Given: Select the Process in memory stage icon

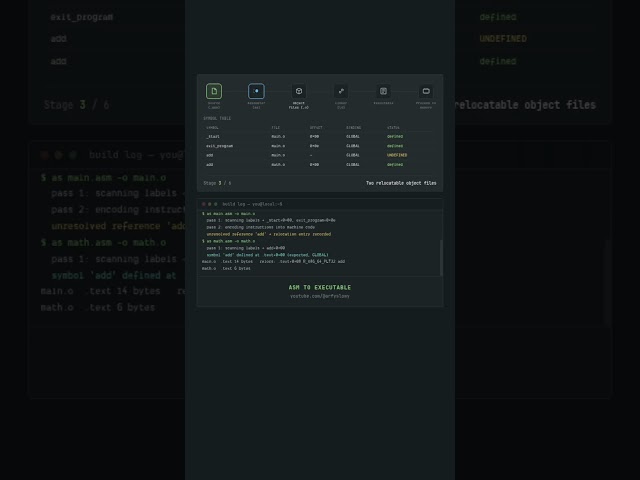Looking at the screenshot, I should 426,91.
